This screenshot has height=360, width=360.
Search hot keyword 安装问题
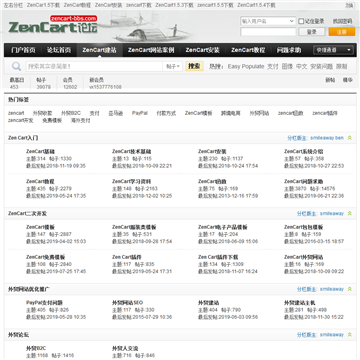pos(322,67)
